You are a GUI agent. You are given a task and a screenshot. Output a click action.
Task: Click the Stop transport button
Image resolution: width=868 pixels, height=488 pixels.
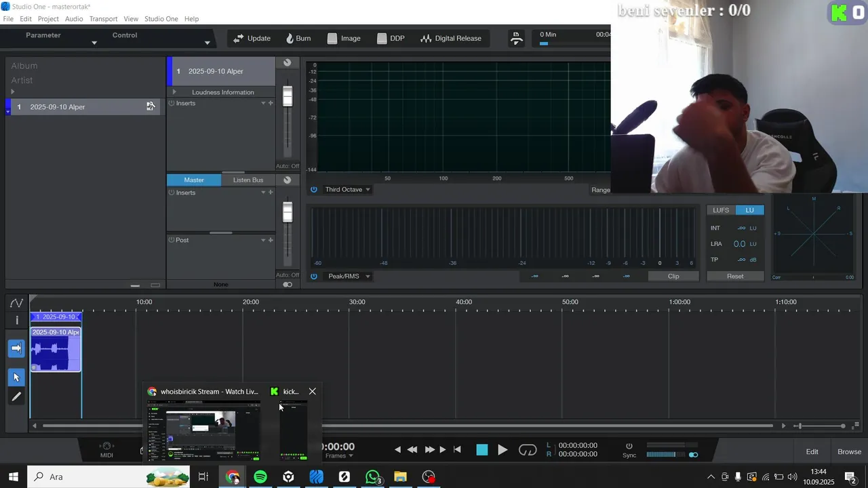click(482, 449)
